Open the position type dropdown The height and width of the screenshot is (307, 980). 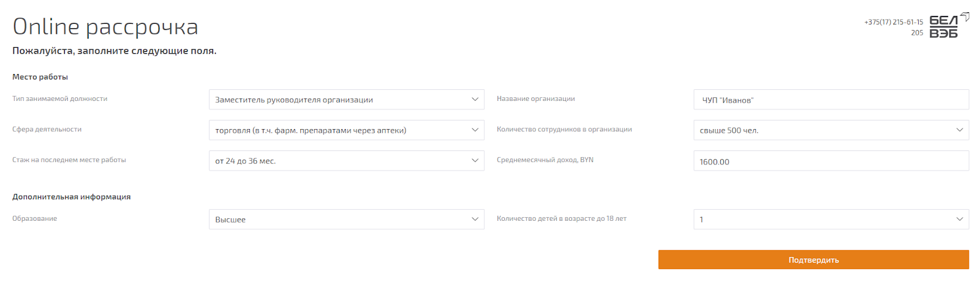click(347, 100)
